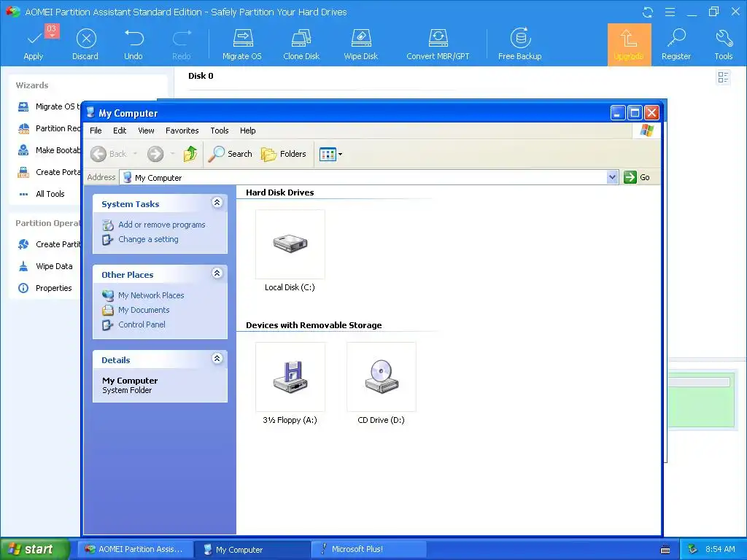
Task: Open the Migrate OS toolbar tool
Action: [242, 44]
